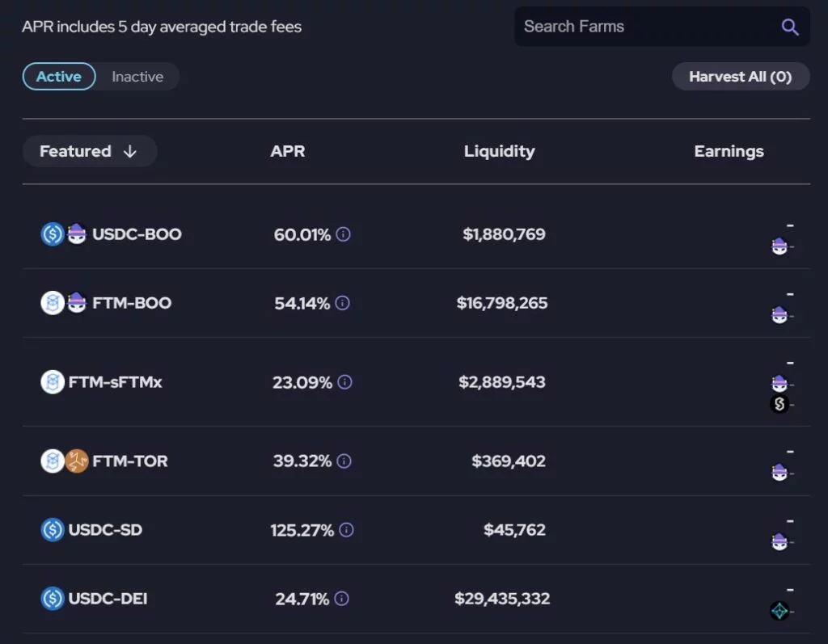This screenshot has width=828, height=644.
Task: Click the info icon beside 54.14% APR
Action: click(343, 303)
